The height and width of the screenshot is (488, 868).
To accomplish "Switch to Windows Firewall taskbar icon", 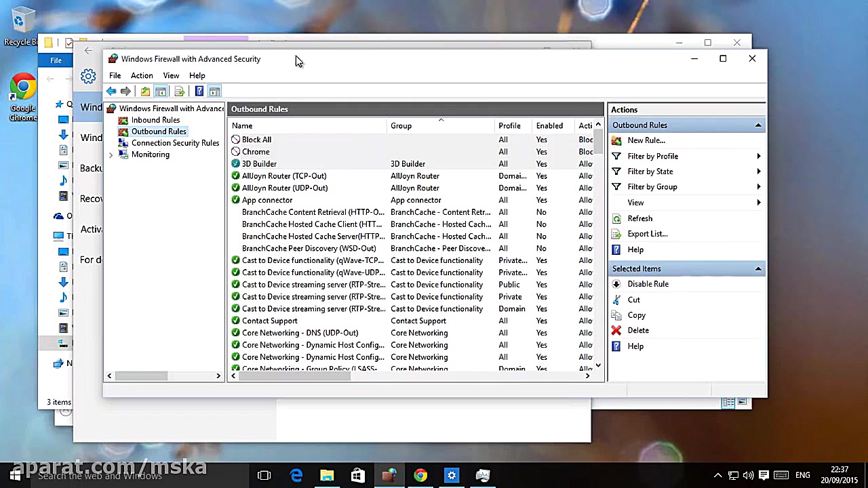I will pyautogui.click(x=389, y=475).
